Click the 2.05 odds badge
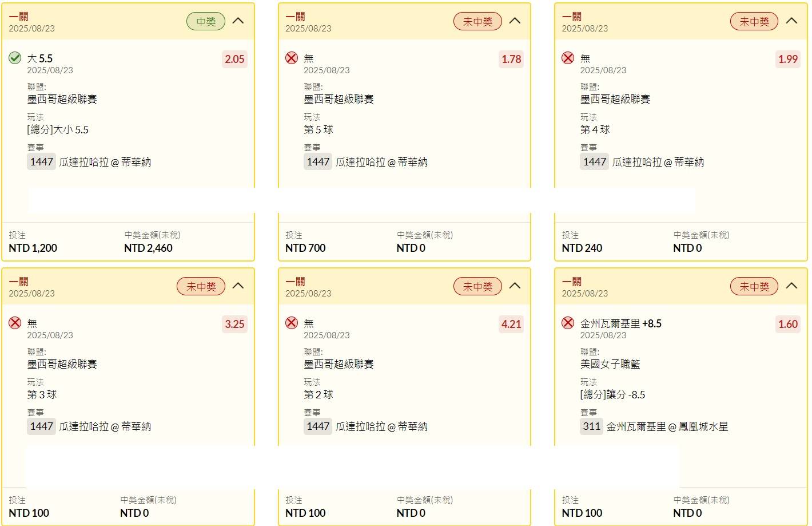Viewport: 812px width, 526px height. click(234, 59)
